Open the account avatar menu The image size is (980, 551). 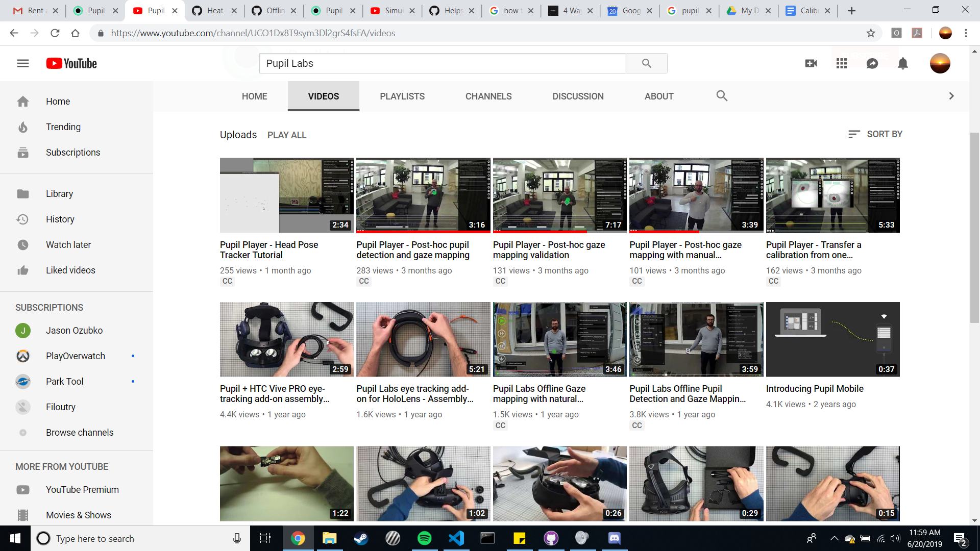940,63
